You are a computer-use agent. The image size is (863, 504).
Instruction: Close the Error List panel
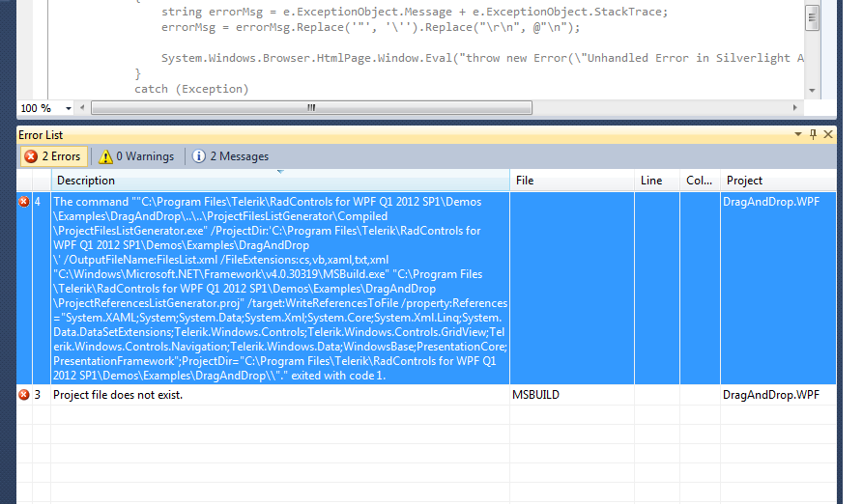(828, 134)
